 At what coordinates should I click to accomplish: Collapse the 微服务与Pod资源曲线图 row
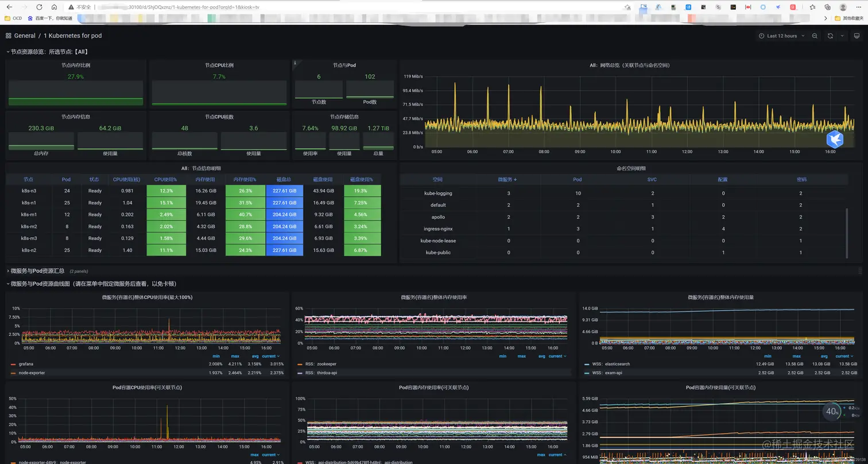coord(91,284)
